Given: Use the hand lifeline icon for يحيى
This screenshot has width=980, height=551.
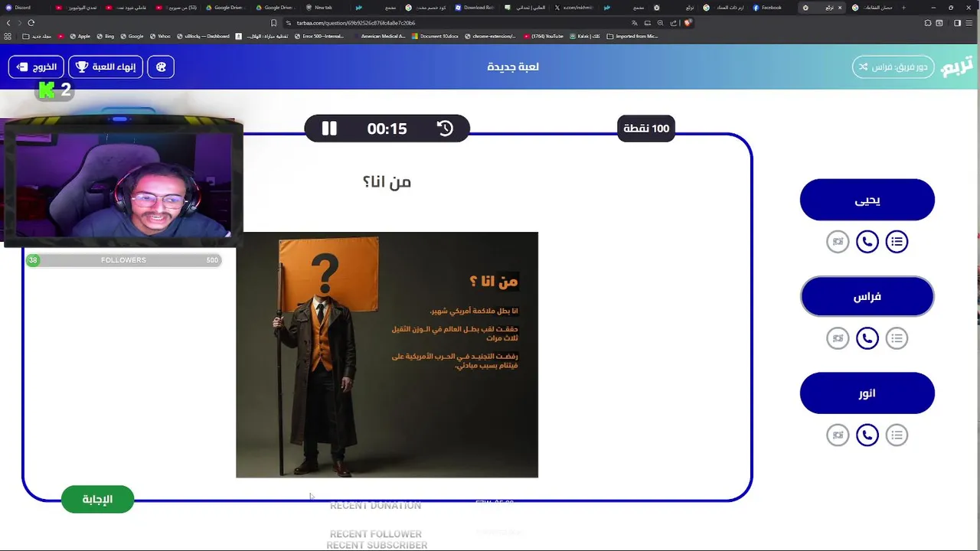Looking at the screenshot, I should [838, 242].
